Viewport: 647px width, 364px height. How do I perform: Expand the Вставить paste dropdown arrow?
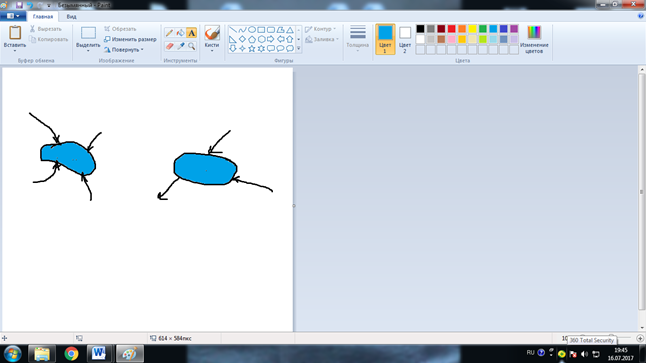[x=15, y=51]
